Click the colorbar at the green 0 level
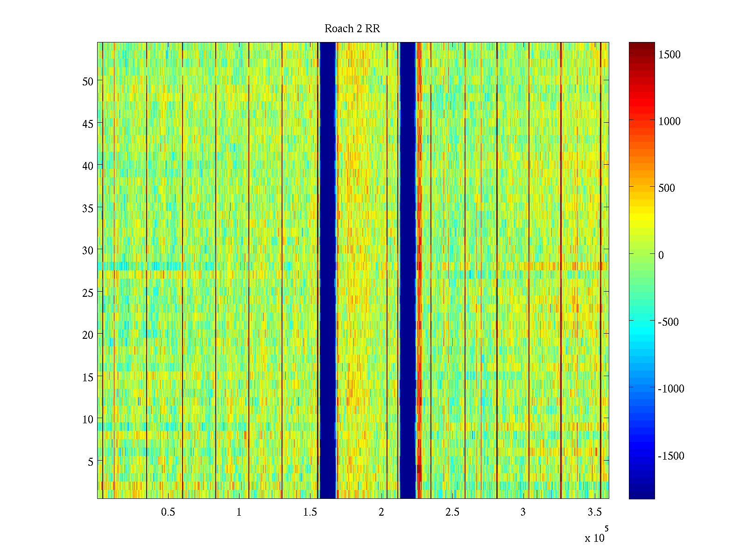The image size is (747, 560). coord(641,255)
